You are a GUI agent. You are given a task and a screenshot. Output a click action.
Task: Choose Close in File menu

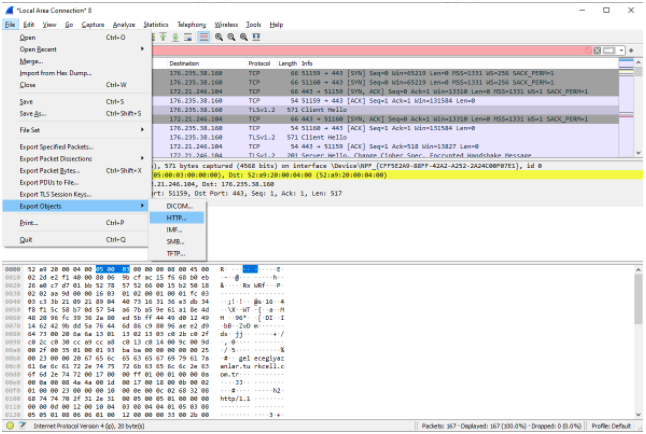click(76, 85)
